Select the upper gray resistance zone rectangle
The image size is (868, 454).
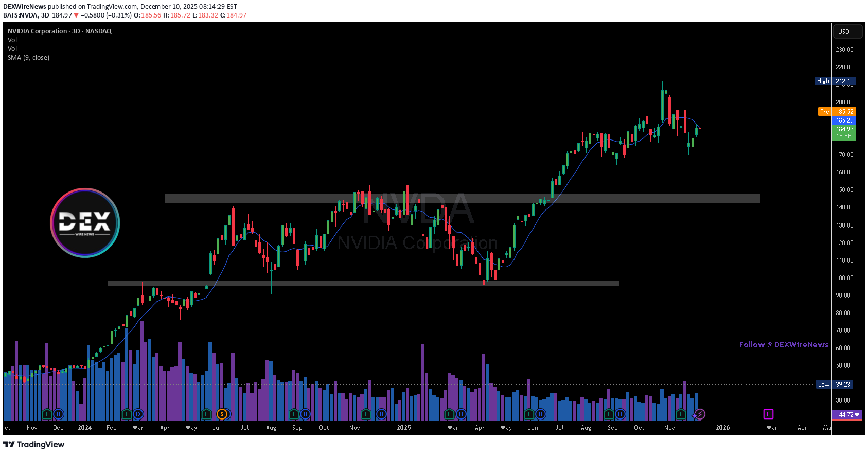(x=462, y=198)
